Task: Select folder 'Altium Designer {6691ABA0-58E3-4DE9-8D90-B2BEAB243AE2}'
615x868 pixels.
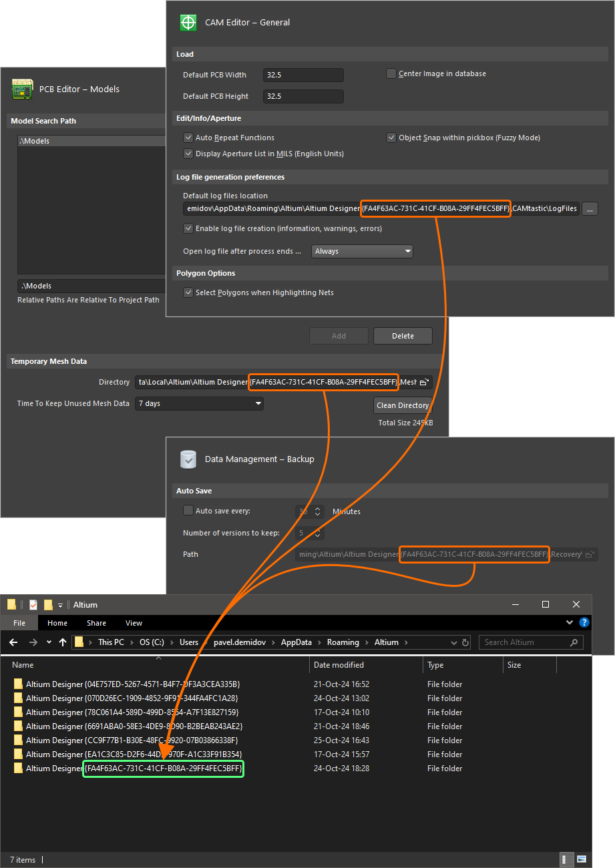Action: (x=128, y=726)
